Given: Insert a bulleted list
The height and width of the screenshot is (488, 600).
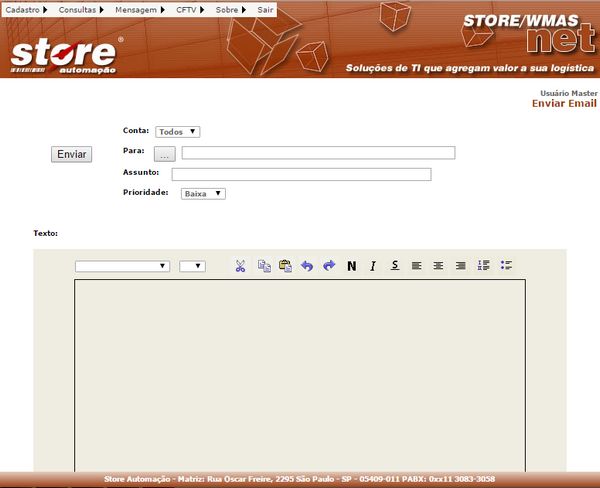Looking at the screenshot, I should 506,265.
